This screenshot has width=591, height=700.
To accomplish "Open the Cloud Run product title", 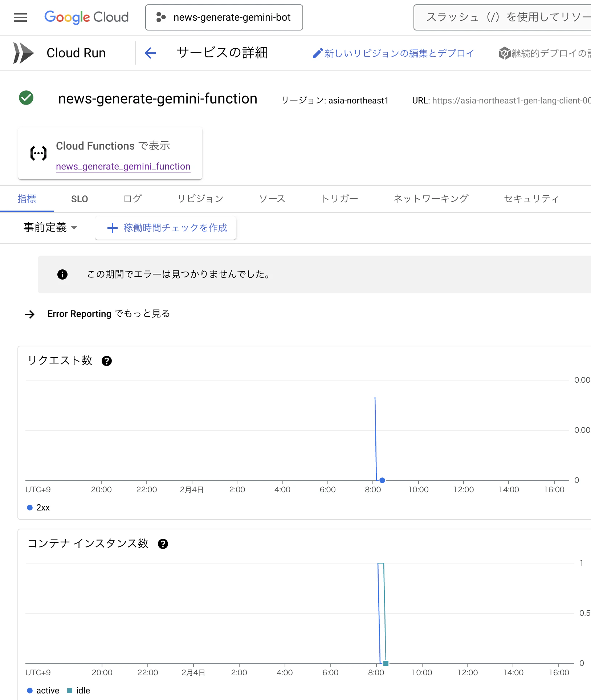I will coord(76,53).
